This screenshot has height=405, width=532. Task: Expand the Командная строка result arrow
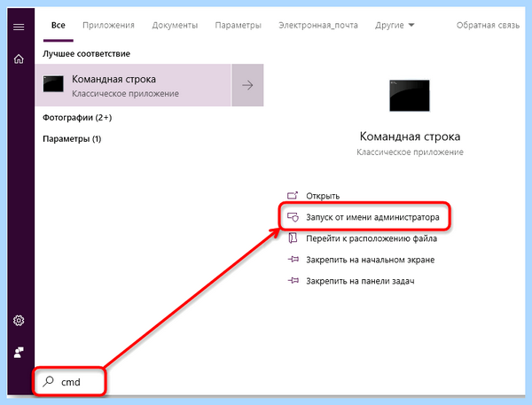[x=247, y=85]
